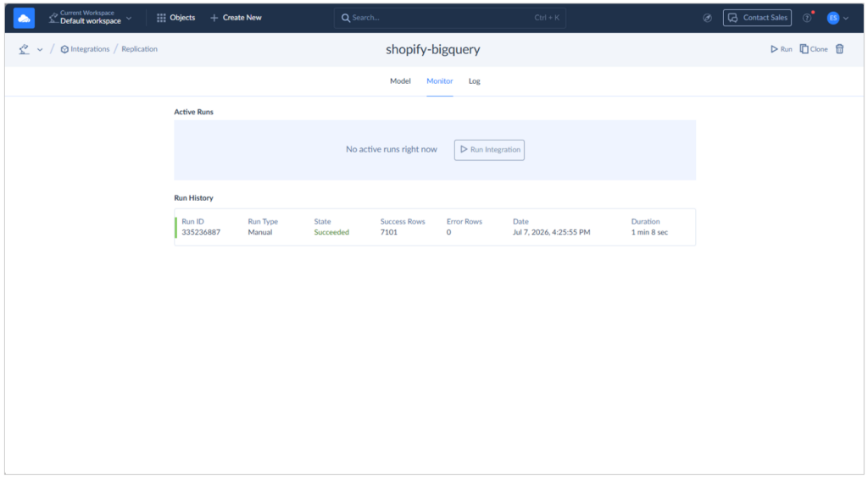Viewport: 868px width, 481px height.
Task: Click duration 1 min 8 sec
Action: [649, 233]
